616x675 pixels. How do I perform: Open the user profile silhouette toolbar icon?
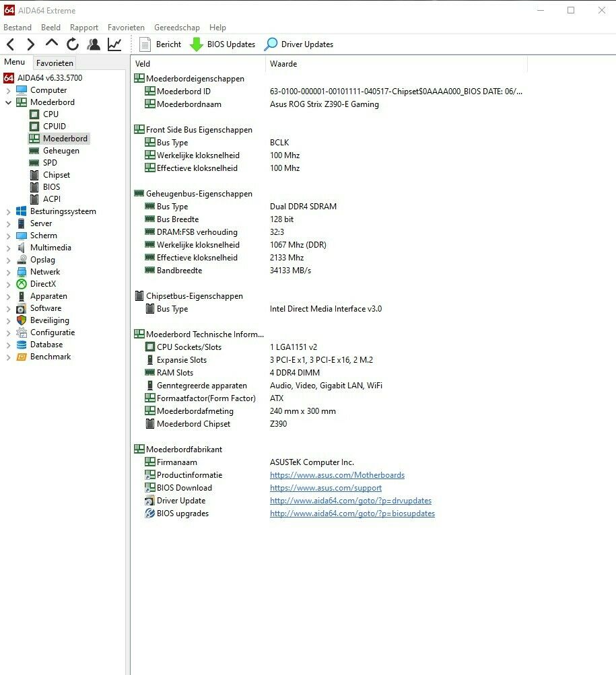(94, 44)
